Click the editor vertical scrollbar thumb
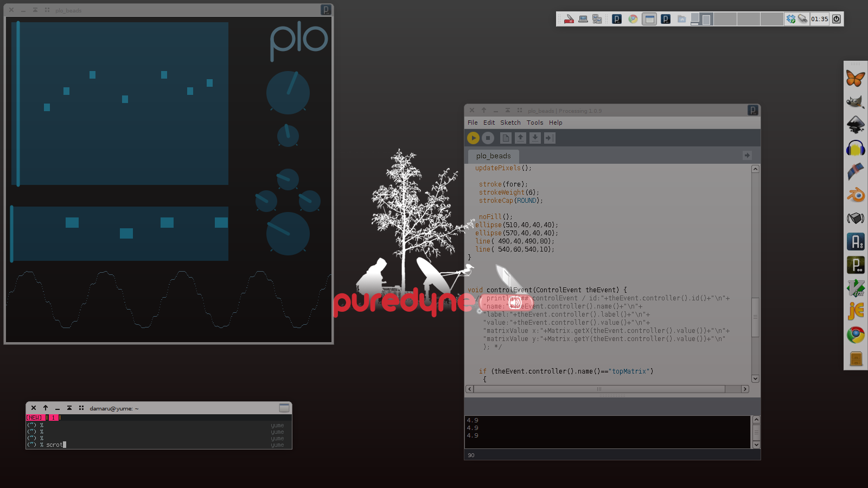Viewport: 868px width, 488px height. [755, 317]
